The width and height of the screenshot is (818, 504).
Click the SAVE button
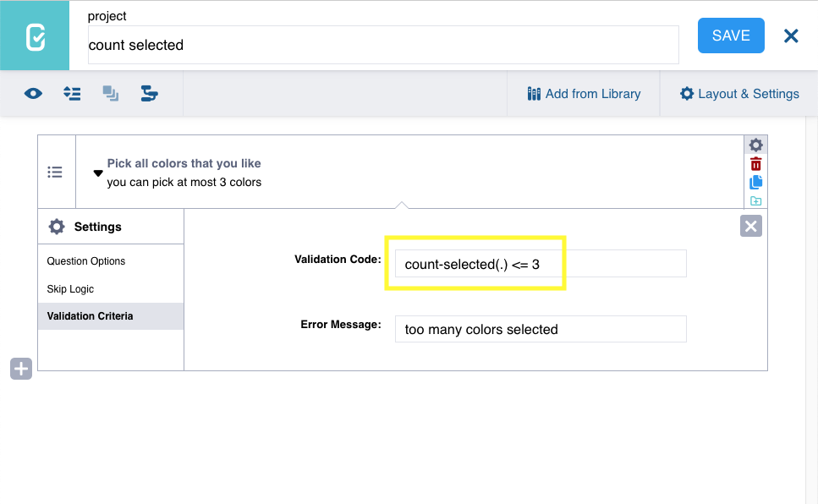point(731,36)
